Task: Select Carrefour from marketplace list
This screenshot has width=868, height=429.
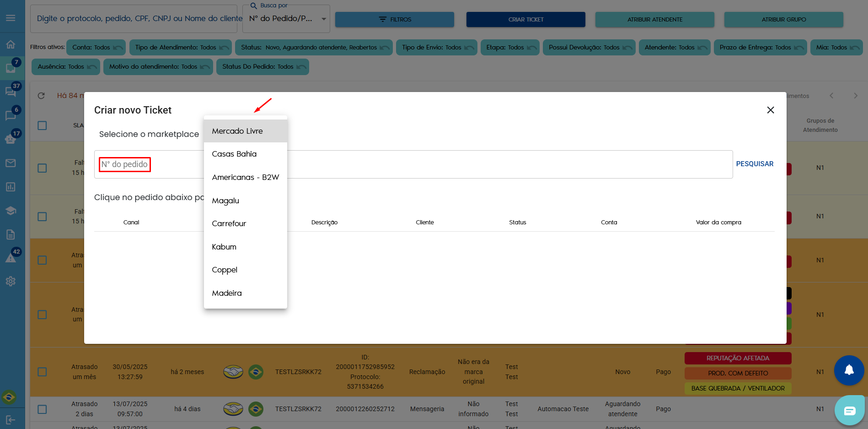Action: [246, 223]
